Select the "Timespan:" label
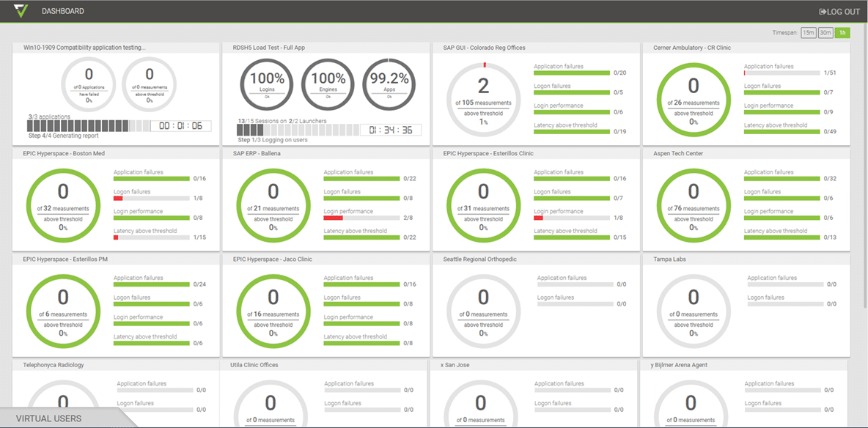The height and width of the screenshot is (428, 868). 785,33
